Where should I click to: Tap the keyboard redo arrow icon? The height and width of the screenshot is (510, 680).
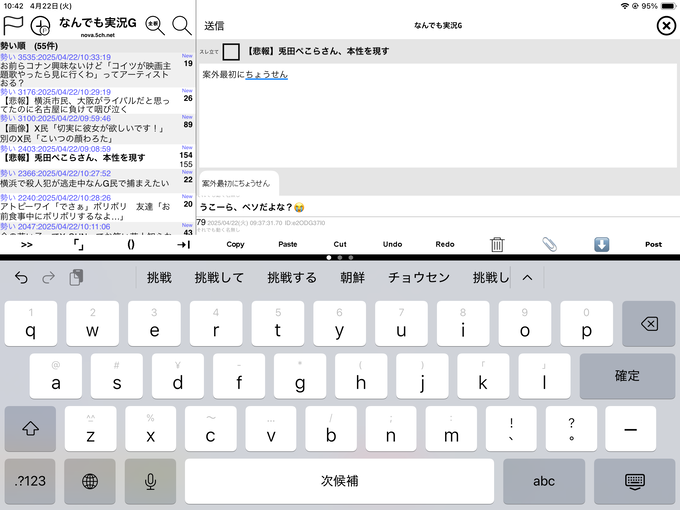point(49,278)
